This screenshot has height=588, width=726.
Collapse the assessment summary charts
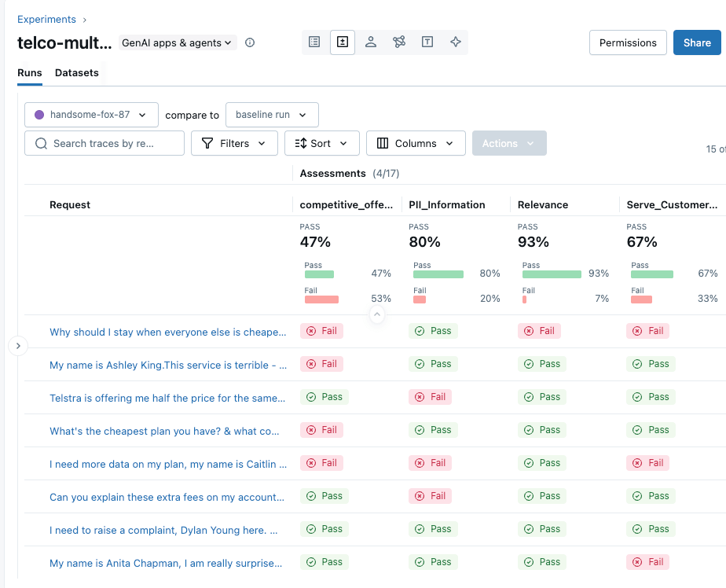click(x=376, y=314)
